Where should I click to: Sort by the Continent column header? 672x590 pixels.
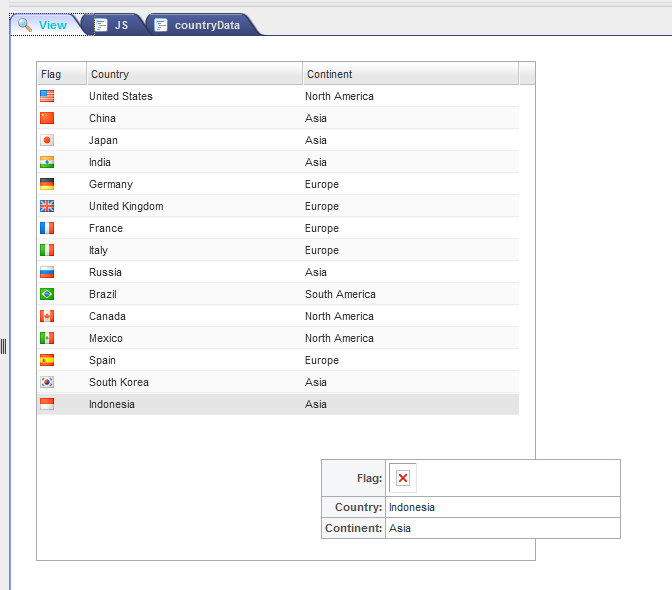(410, 74)
